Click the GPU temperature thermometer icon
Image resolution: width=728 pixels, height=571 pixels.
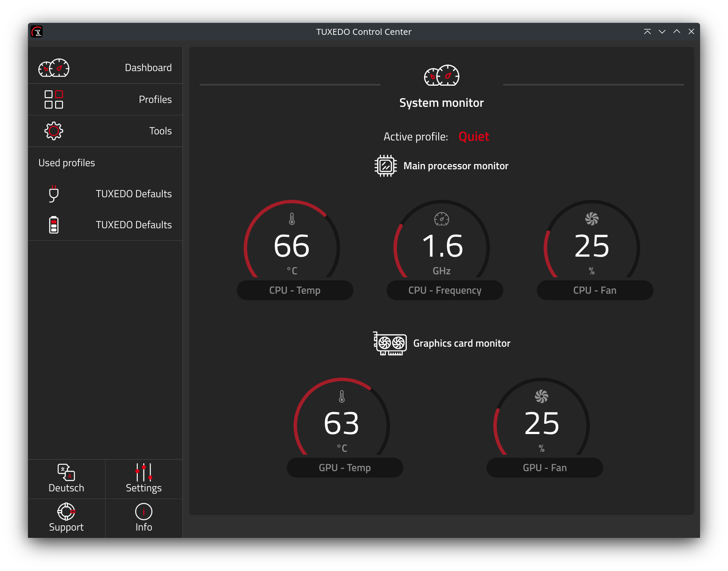click(x=342, y=396)
